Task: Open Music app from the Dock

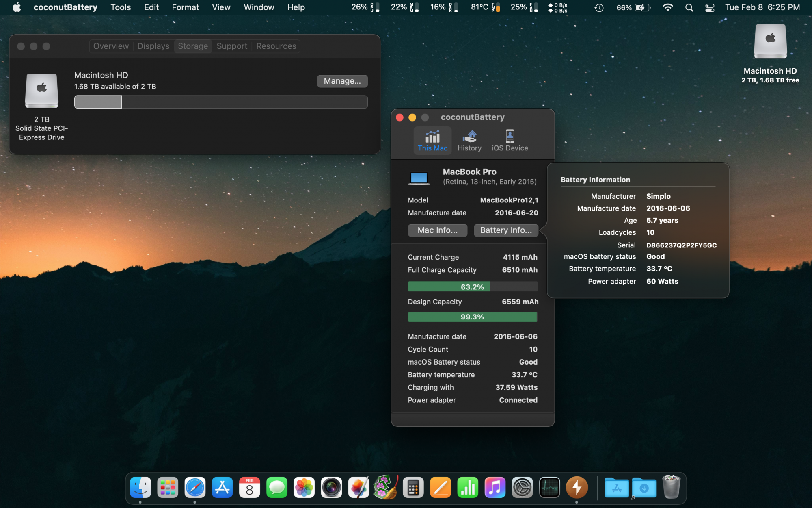Action: (x=495, y=487)
